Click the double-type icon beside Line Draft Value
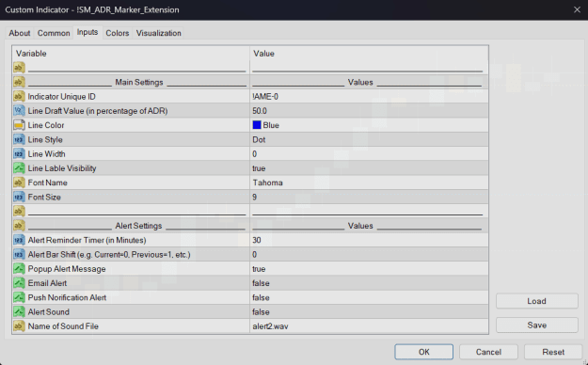 (19, 111)
